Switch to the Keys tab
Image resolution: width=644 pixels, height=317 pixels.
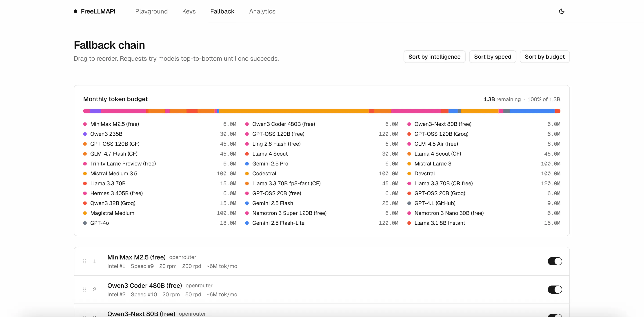pos(189,11)
